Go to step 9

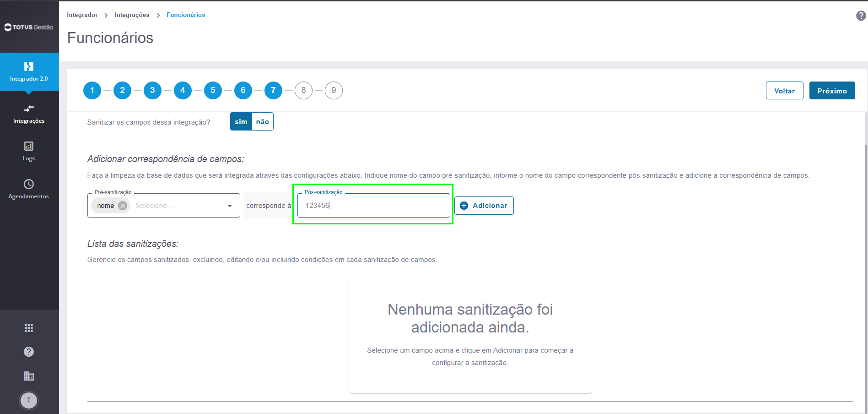point(334,91)
